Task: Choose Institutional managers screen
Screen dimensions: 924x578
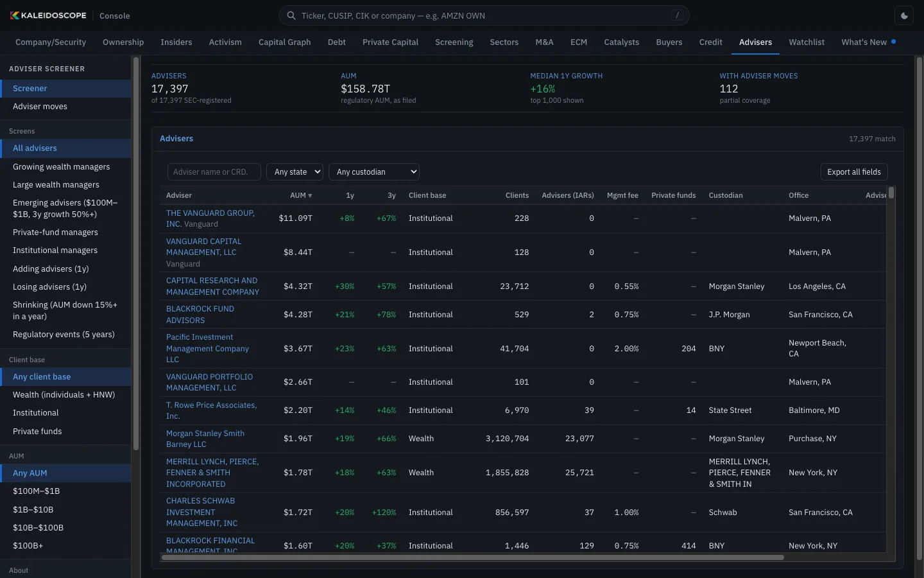Action: coord(65,250)
